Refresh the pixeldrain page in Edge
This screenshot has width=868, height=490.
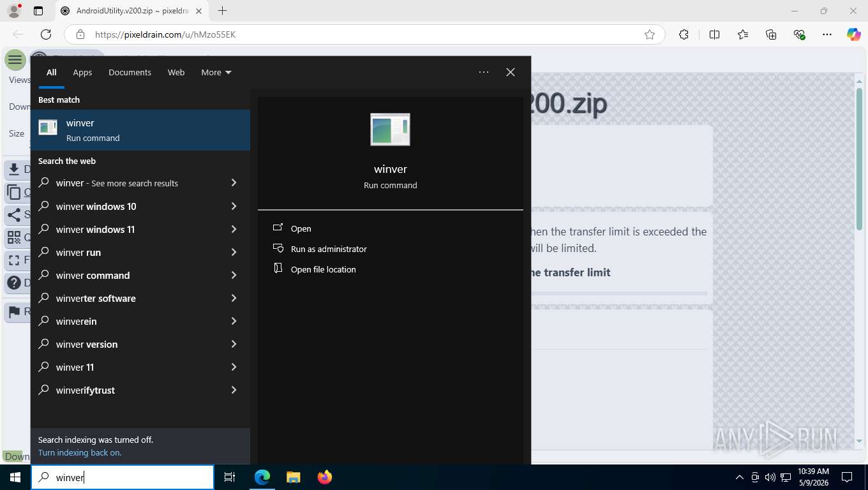pos(46,34)
